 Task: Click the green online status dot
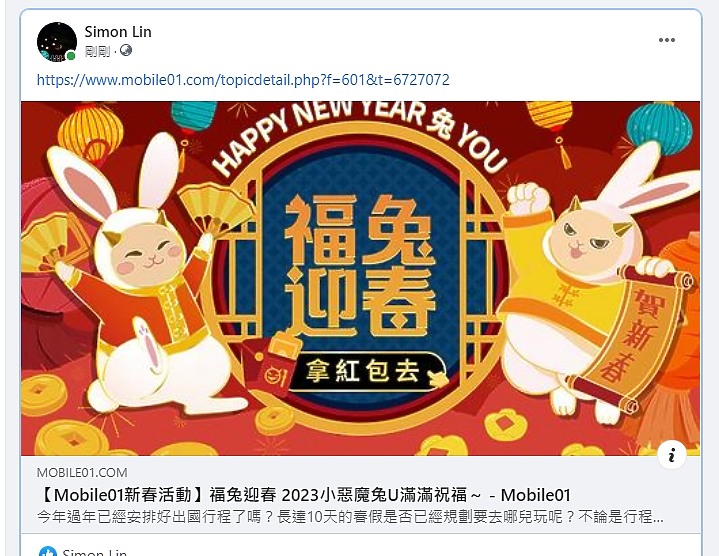tap(71, 56)
